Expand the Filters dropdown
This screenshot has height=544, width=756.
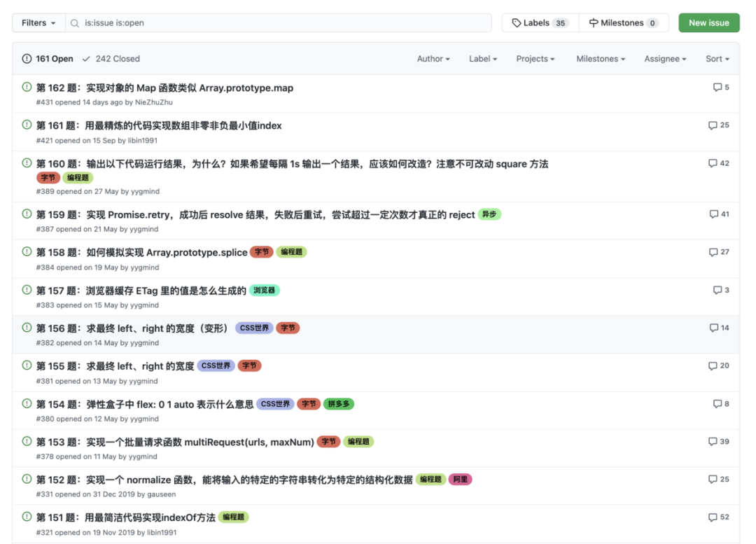[38, 22]
